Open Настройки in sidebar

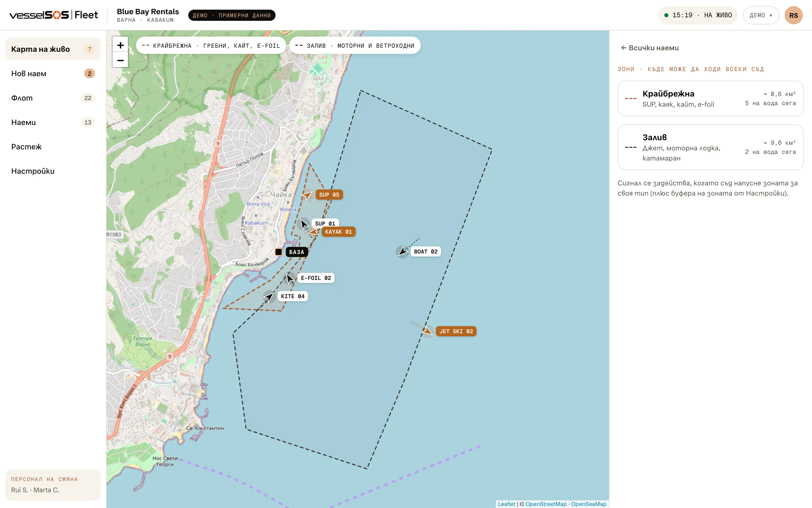tap(53, 171)
